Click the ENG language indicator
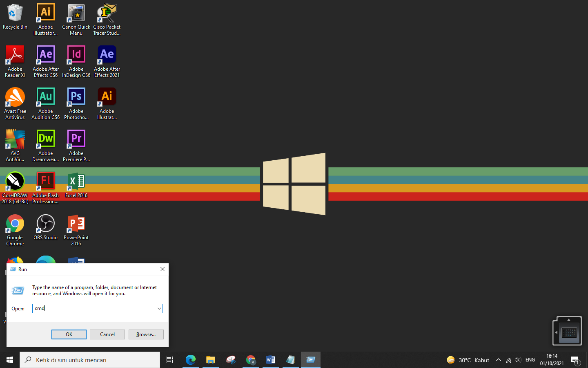The height and width of the screenshot is (368, 588). point(530,360)
